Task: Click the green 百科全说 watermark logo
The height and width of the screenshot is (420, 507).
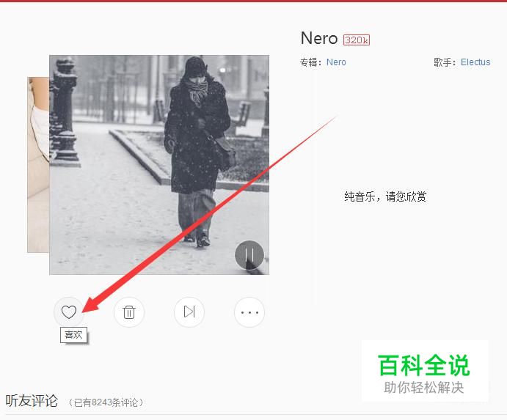Action: tap(423, 366)
